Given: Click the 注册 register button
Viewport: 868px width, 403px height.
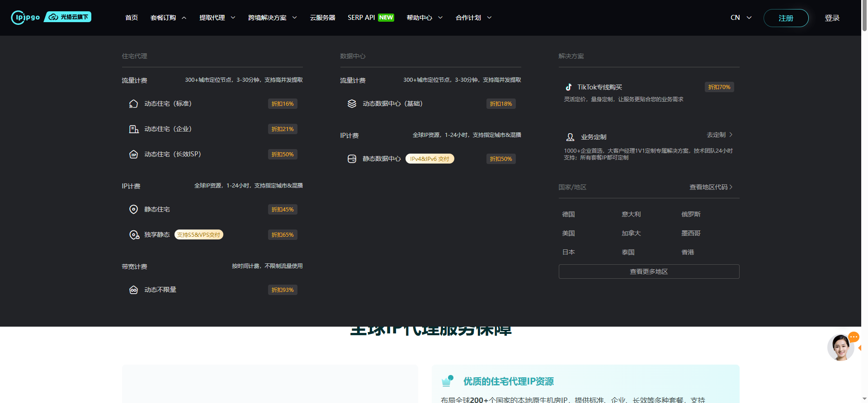Looking at the screenshot, I should tap(786, 18).
